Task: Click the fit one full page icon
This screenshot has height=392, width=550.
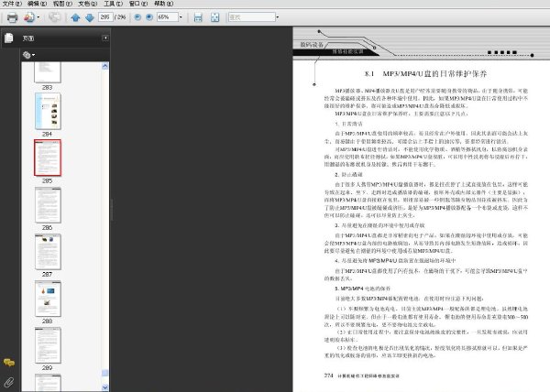Action: [215, 17]
